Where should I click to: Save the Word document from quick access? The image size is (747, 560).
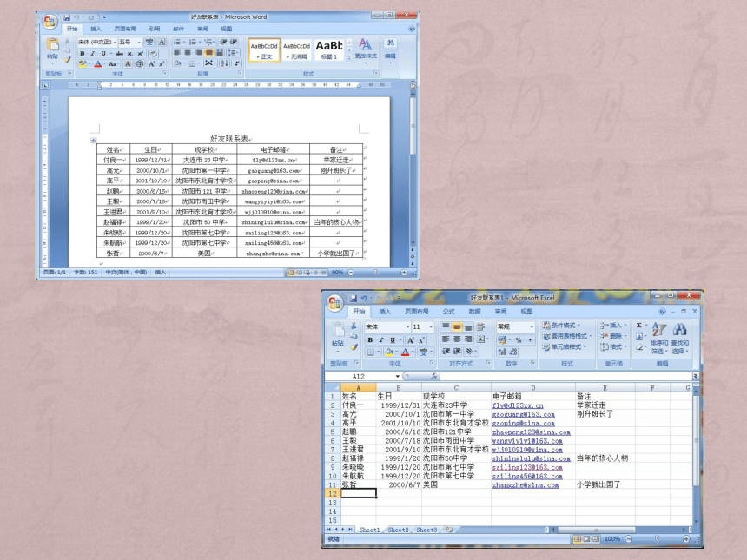pos(67,17)
